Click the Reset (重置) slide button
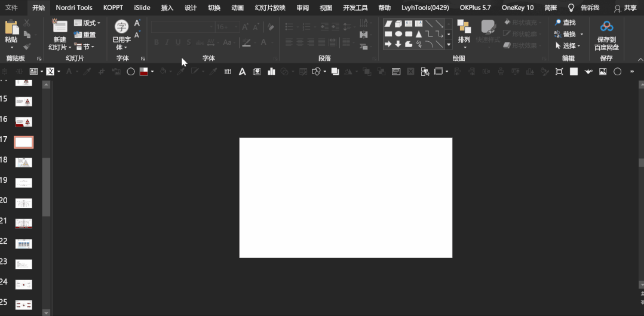The width and height of the screenshot is (644, 316). tap(85, 35)
